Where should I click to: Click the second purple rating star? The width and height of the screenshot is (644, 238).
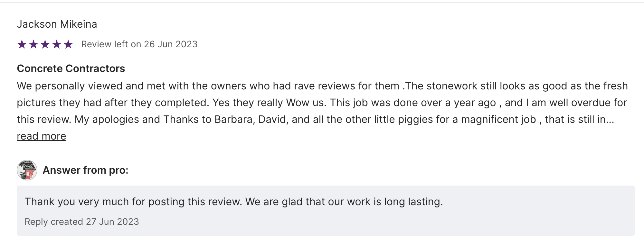[33, 44]
